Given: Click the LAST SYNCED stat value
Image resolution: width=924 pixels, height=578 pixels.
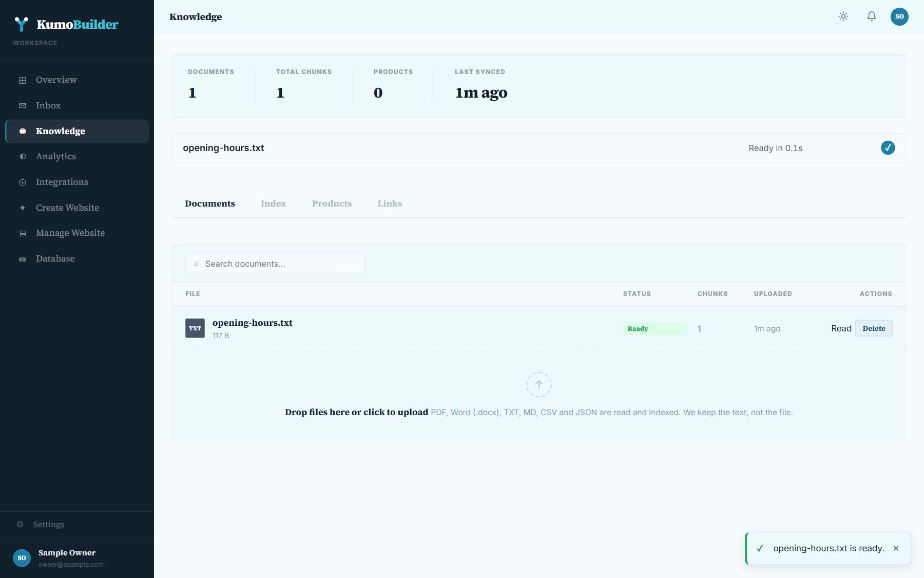Looking at the screenshot, I should tap(481, 92).
